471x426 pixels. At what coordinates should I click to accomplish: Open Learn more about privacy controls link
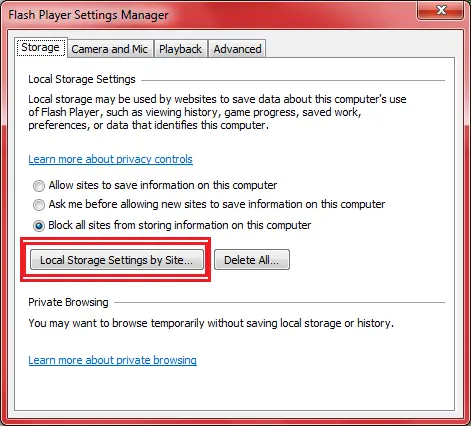(x=110, y=159)
